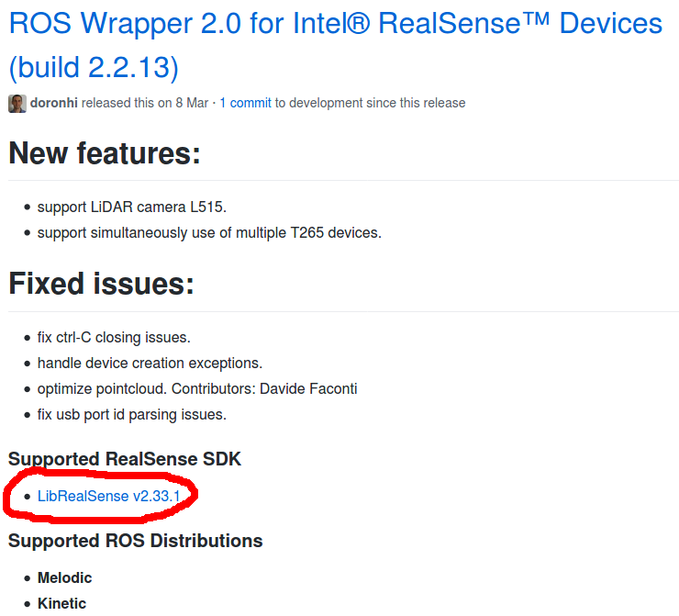Screen dimensions: 679x616
Task: Click the "Supported ROS Distributions" heading
Action: 136,541
